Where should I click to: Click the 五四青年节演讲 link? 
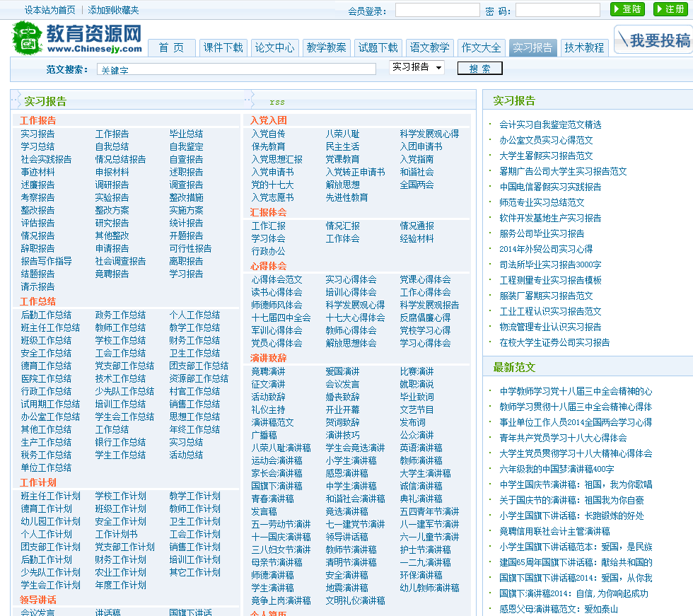pos(430,512)
